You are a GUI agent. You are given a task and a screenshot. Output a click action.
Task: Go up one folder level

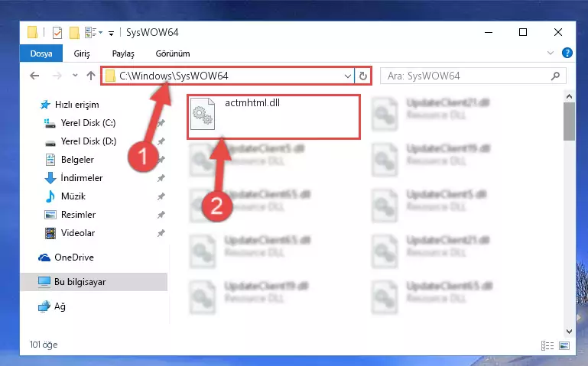click(91, 76)
